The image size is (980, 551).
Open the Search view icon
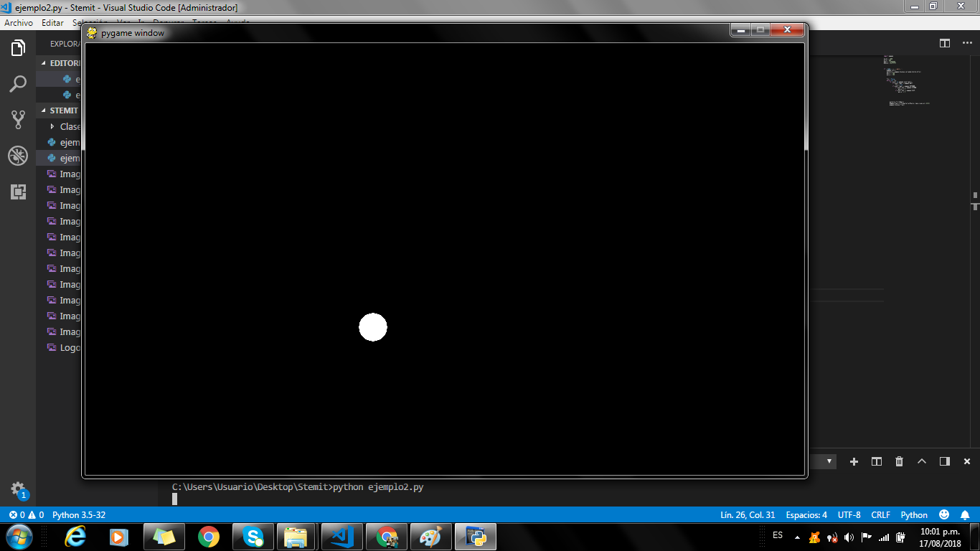point(18,84)
